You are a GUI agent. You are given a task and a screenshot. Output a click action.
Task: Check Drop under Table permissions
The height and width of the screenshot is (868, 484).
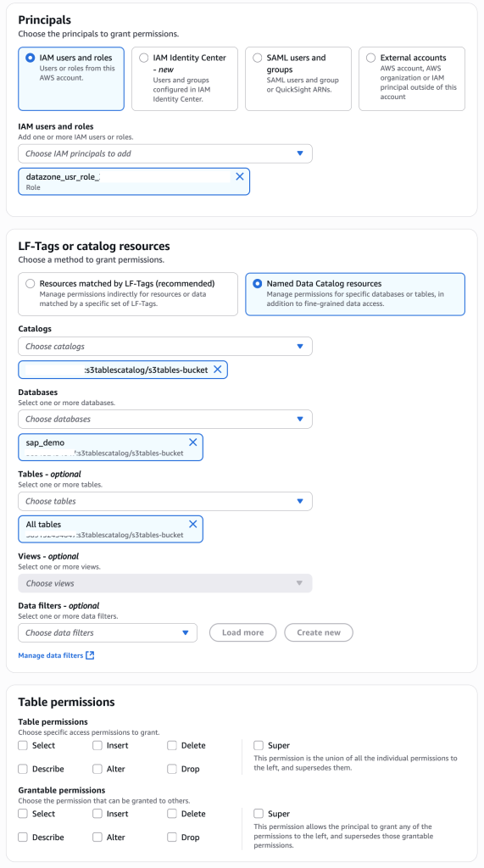coord(172,769)
